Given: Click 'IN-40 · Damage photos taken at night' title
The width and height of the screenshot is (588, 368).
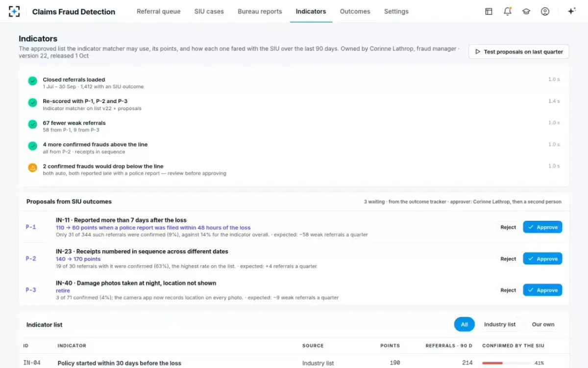Looking at the screenshot, I should [x=136, y=283].
